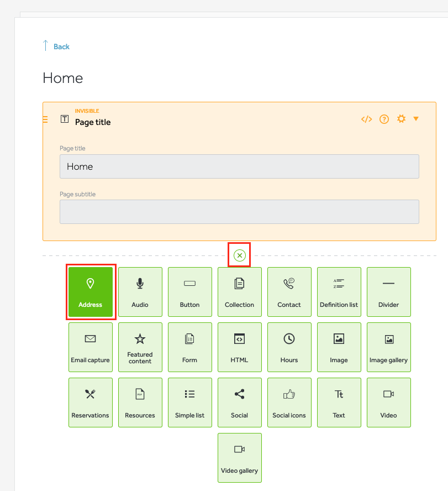448x491 pixels.
Task: Insert an Hours block
Action: [x=289, y=347]
